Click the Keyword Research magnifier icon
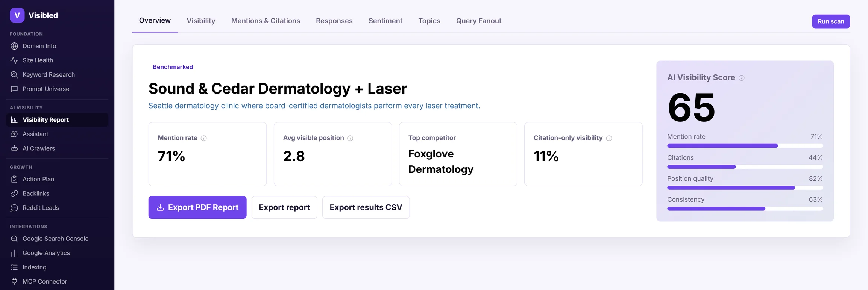The image size is (868, 290). pos(14,75)
